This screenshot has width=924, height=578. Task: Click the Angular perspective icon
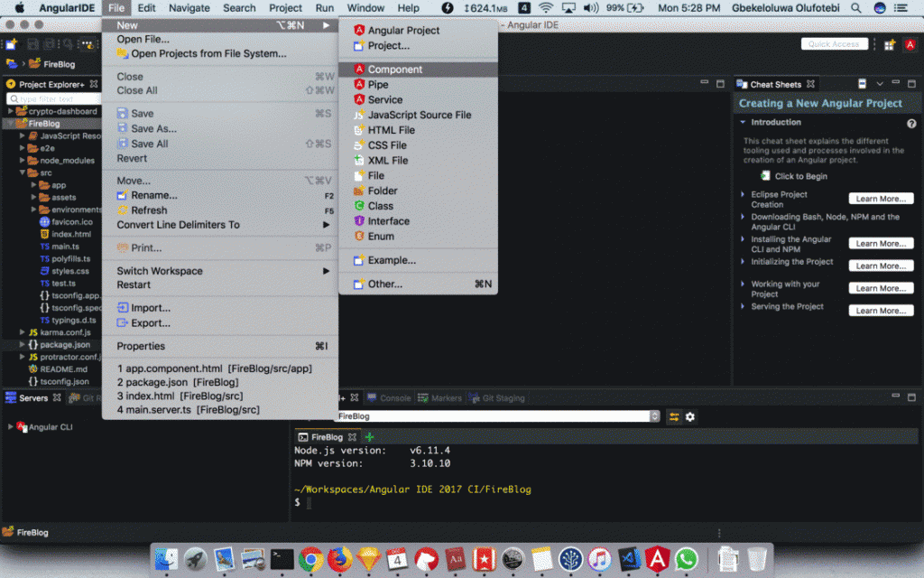910,45
